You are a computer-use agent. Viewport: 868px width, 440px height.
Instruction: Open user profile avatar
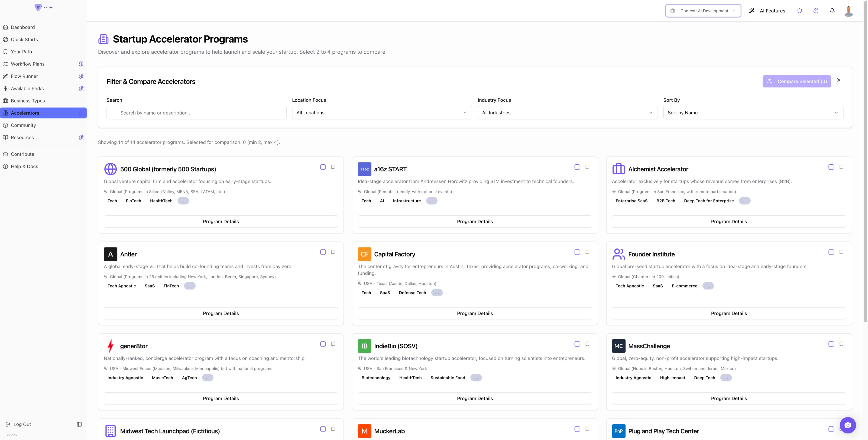[849, 11]
